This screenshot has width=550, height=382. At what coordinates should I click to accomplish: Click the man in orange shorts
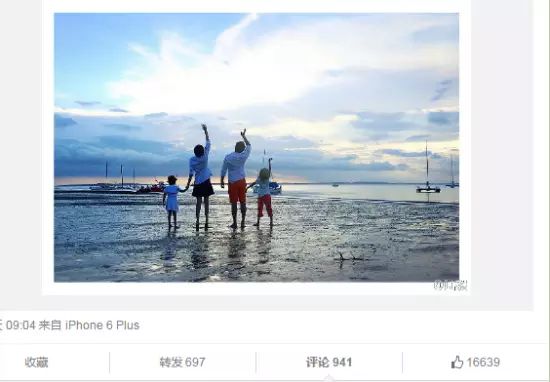pos(236,179)
